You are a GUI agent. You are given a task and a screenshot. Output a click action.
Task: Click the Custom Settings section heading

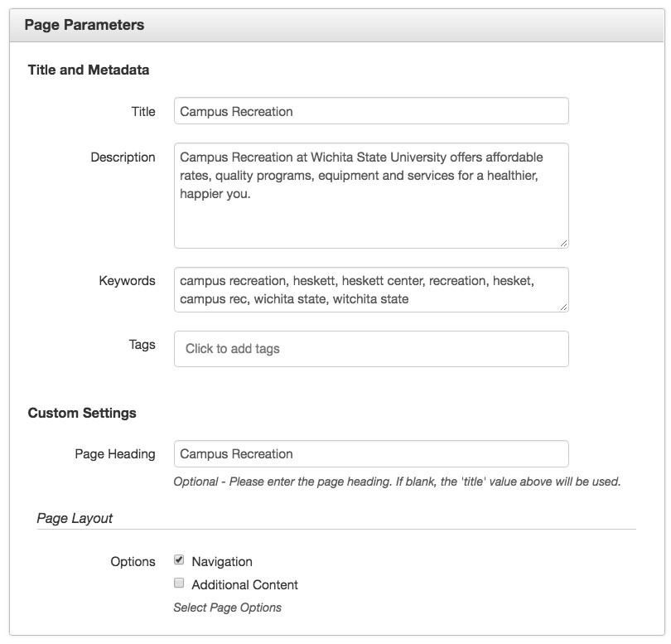[x=82, y=413]
